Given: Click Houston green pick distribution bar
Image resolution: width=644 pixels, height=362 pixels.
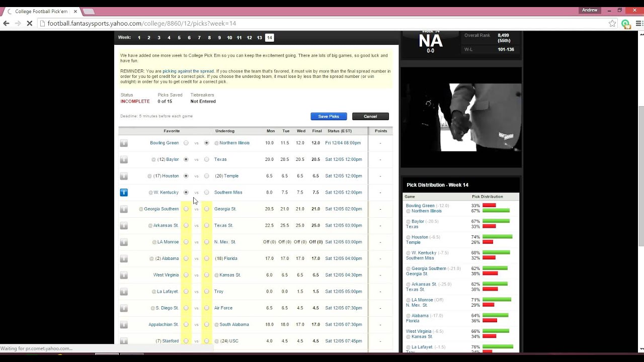Looking at the screenshot, I should tap(497, 237).
